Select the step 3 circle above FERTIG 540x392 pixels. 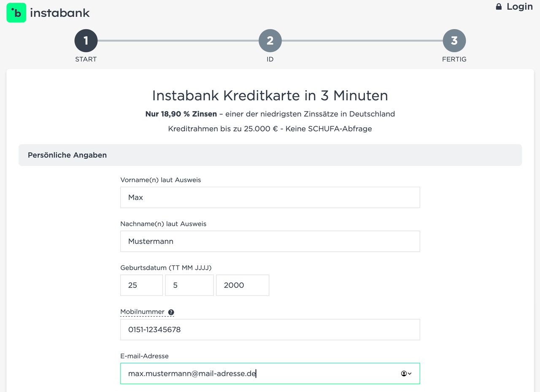coord(454,40)
